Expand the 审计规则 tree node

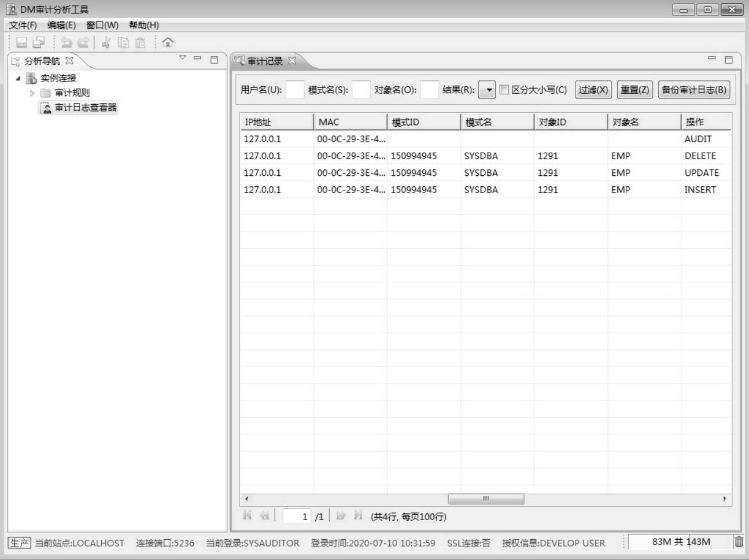(x=32, y=93)
